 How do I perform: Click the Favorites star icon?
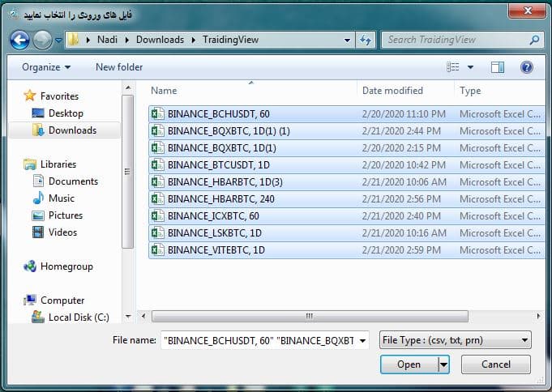click(29, 96)
